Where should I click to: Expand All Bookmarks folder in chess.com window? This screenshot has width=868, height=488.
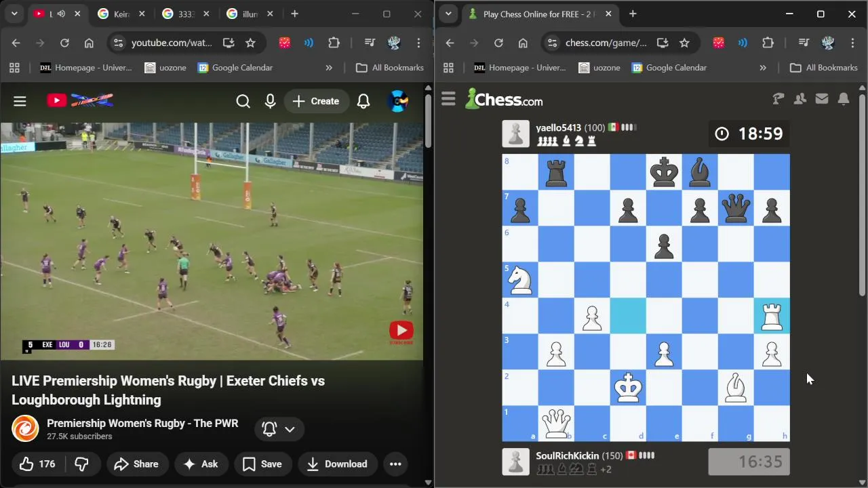825,68
